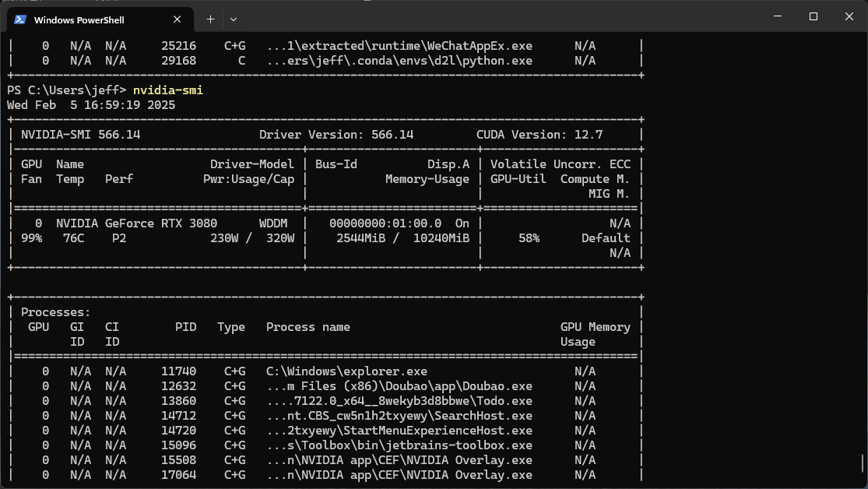Click the Driver Version 566.14 text
The width and height of the screenshot is (868, 489).
pos(336,135)
